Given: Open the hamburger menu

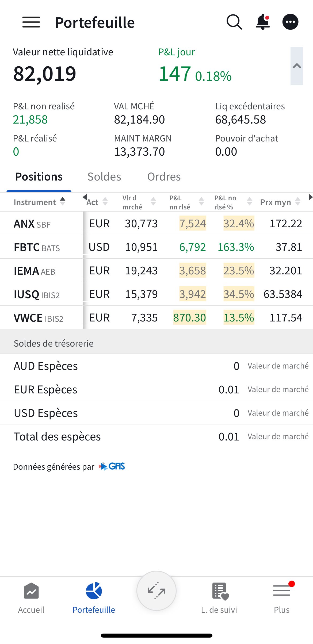Looking at the screenshot, I should point(31,22).
